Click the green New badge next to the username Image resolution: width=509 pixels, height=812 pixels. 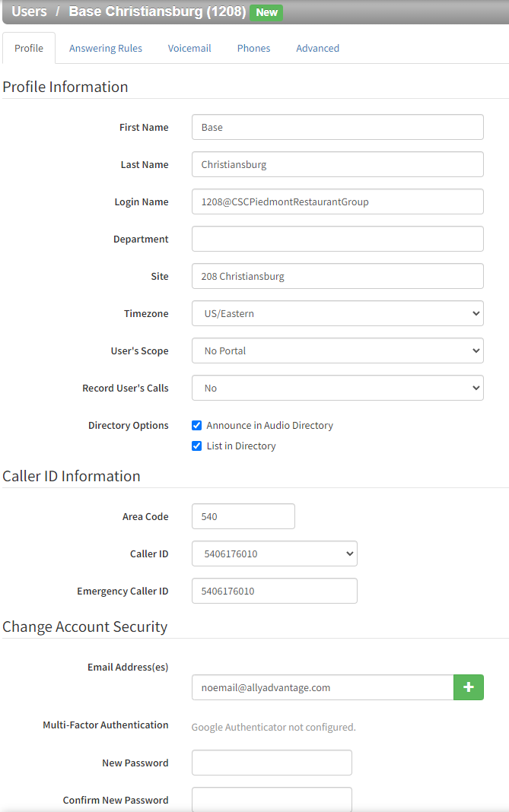(x=266, y=12)
